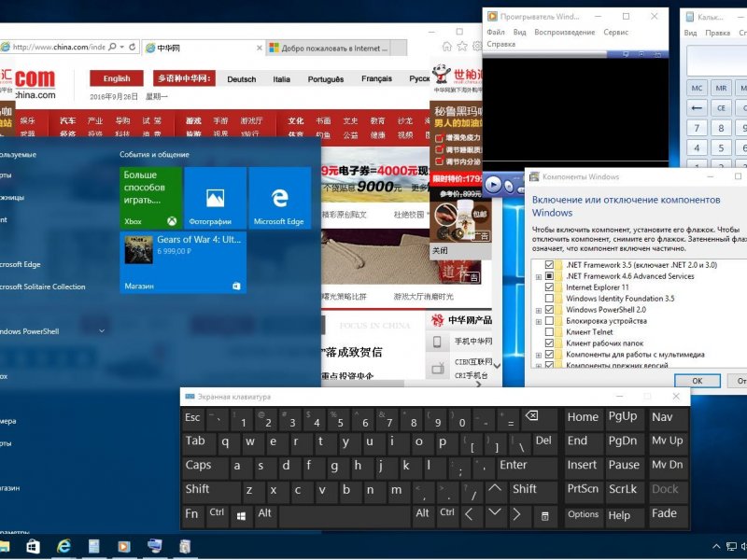Screen dimensions: 747x560
Task: Click OK in Компоненты Windows dialog
Action: (x=697, y=381)
